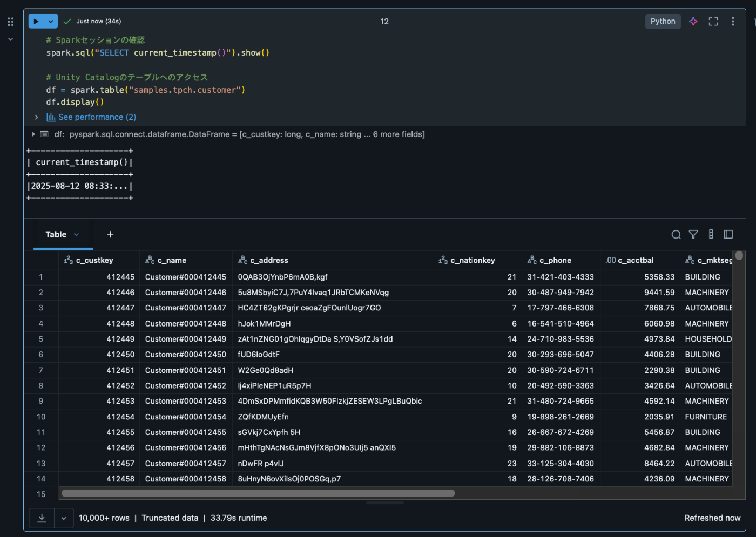Add a new visualization with plus
756x537 pixels.
(x=110, y=234)
